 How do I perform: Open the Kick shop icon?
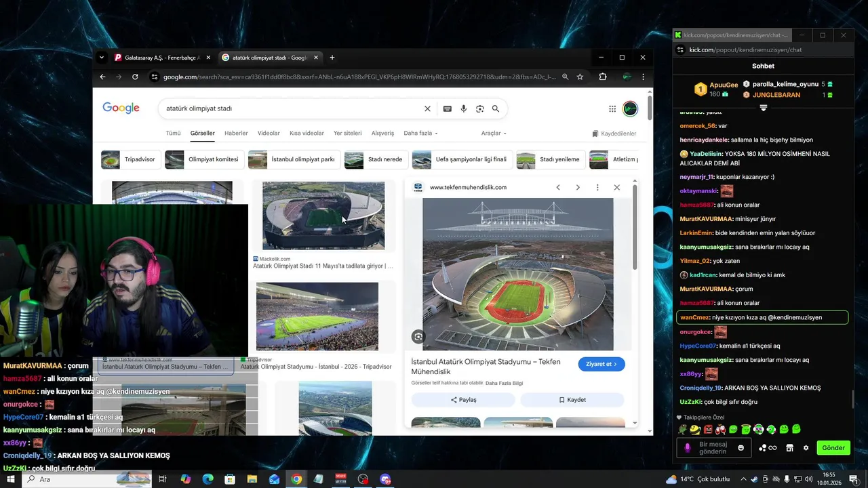(789, 447)
